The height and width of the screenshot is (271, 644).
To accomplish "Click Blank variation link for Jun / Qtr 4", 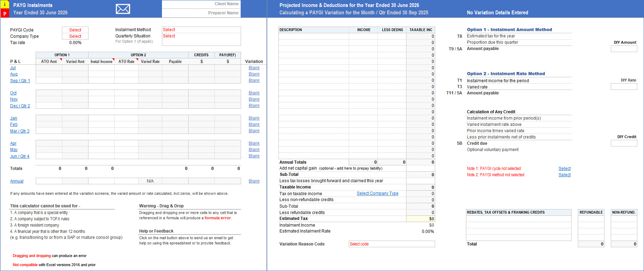I will tap(254, 156).
